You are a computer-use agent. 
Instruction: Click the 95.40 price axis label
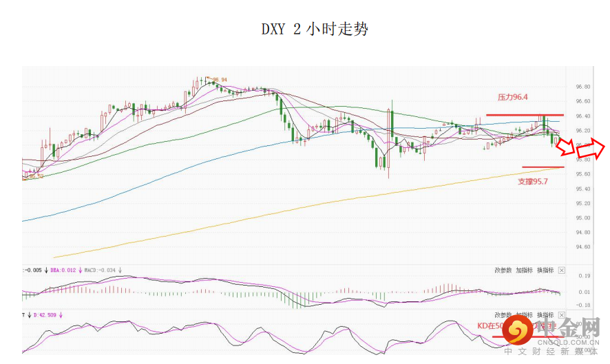pos(582,189)
